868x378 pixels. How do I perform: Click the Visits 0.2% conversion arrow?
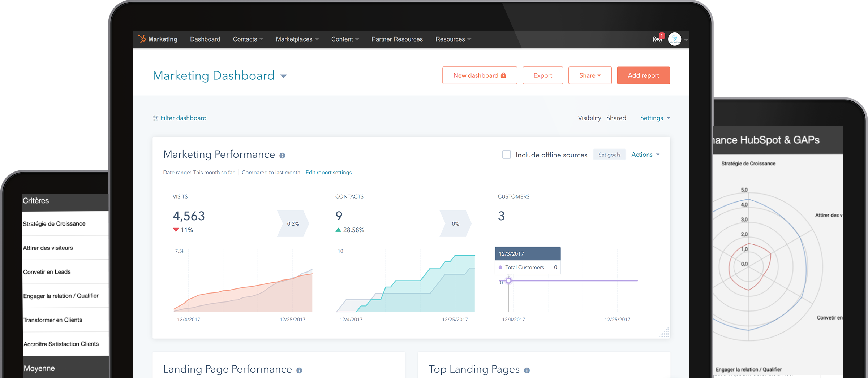[293, 224]
